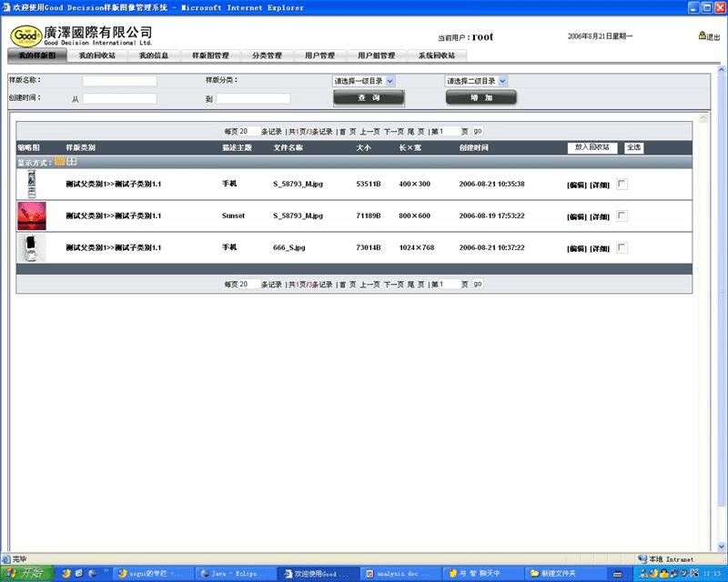Open the sogui taskbar window
This screenshot has height=582, width=728.
(152, 574)
